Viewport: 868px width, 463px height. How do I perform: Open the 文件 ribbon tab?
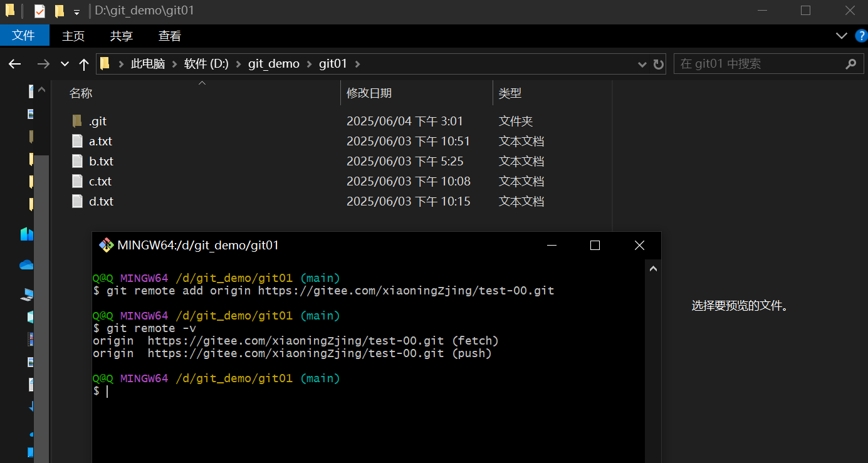(24, 36)
